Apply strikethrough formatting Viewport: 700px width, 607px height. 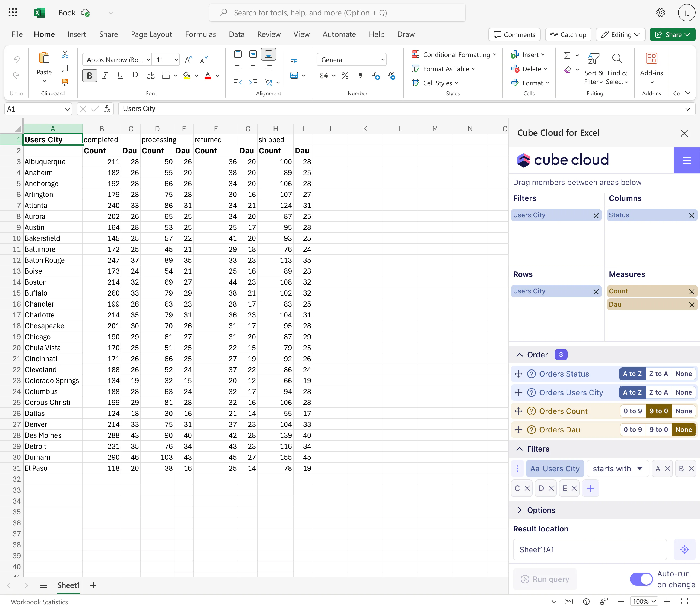click(x=151, y=76)
